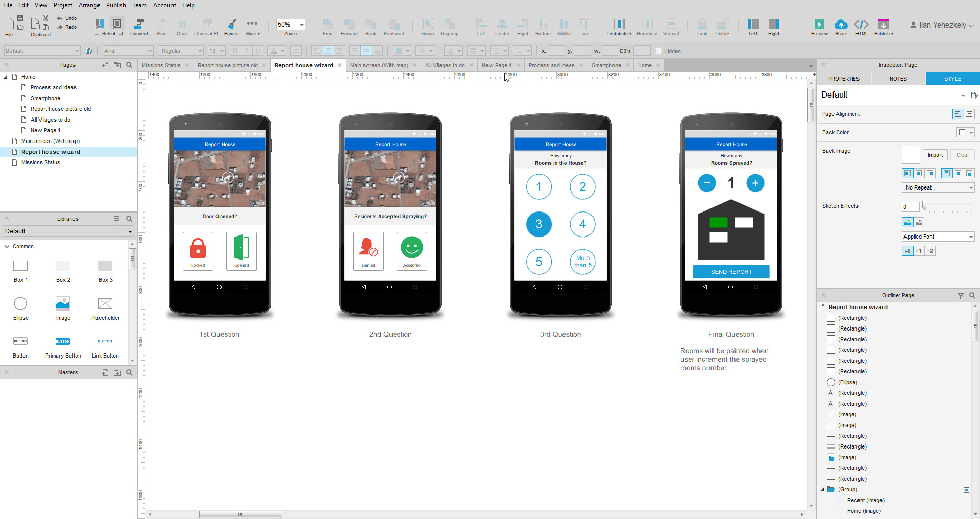Collapse the Common library section
The width and height of the screenshot is (980, 519).
coord(7,246)
